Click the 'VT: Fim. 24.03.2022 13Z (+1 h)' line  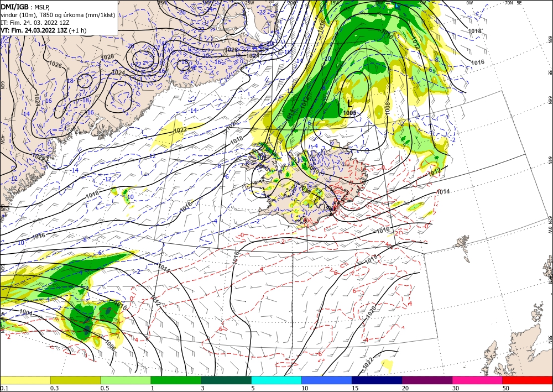[43, 30]
